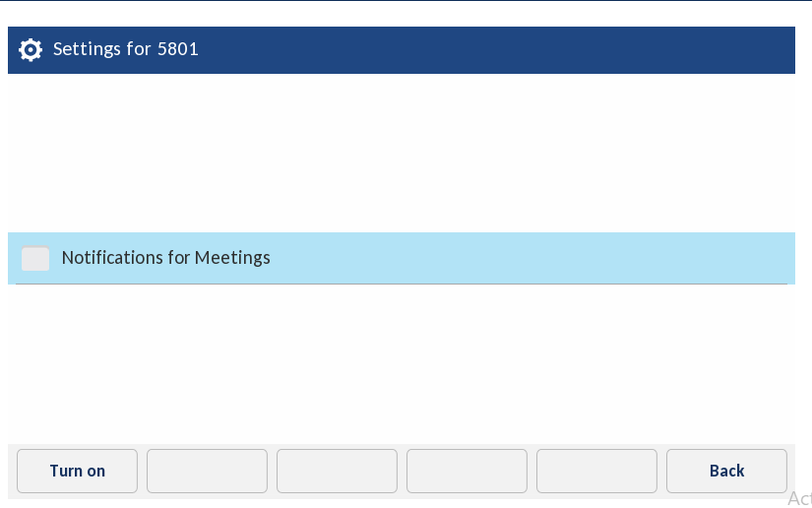Tap the third softkey in the bottom row
812x508 pixels.
(337, 471)
